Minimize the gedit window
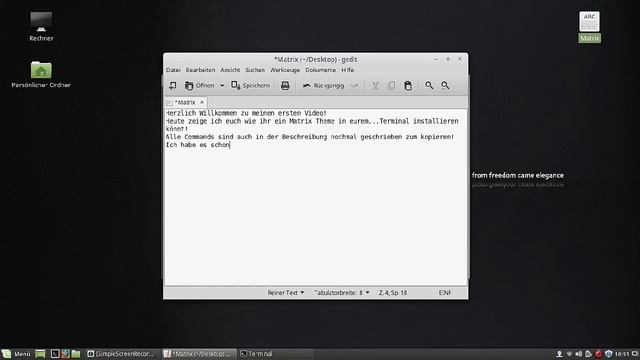640x360 pixels. point(436,59)
